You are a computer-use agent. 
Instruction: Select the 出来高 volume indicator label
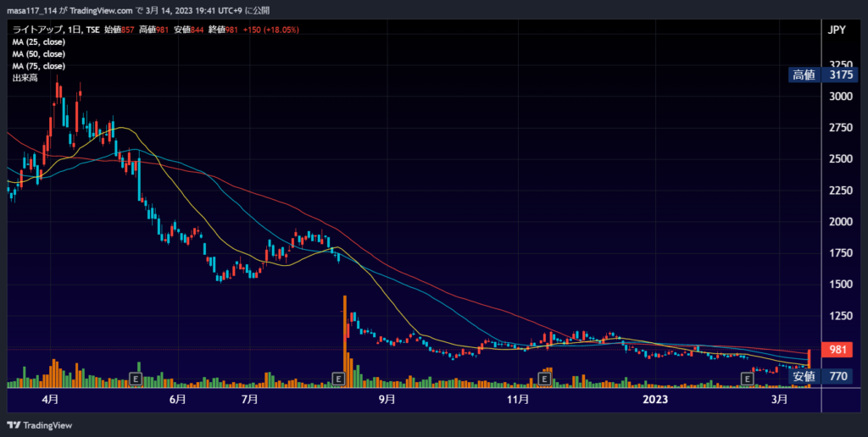(25, 79)
